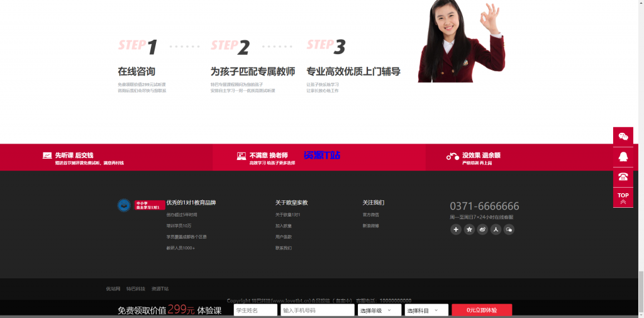Click the 优秀的1对1教育品牌 heading

pyautogui.click(x=191, y=203)
